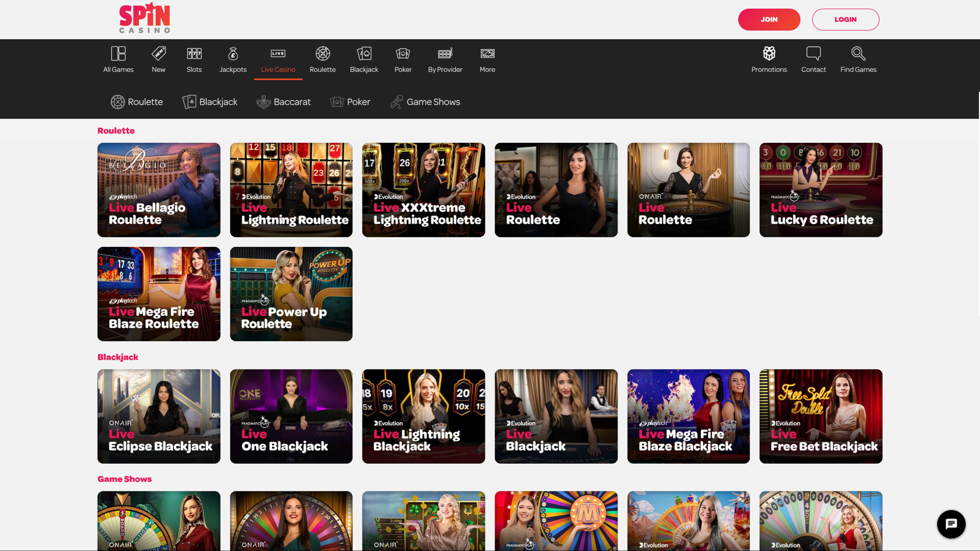Open Blackjack from the sub-navigation
980x551 pixels.
pos(210,102)
